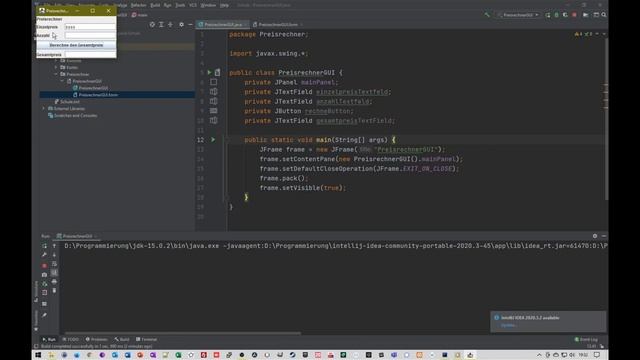Expand the External Libraries node
640x360 pixels.
[x=43, y=109]
